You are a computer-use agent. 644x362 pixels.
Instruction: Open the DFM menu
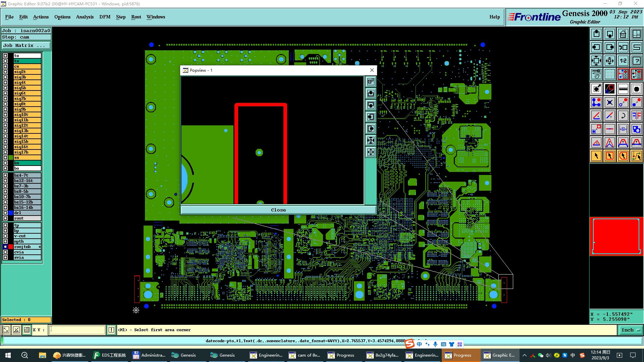click(105, 17)
